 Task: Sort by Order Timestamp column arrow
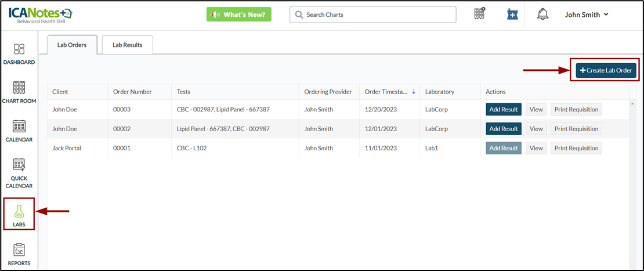coord(414,92)
